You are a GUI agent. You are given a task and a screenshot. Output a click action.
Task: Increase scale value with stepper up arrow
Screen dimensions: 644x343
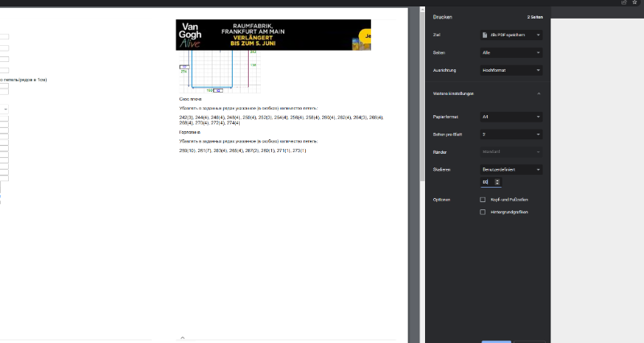click(497, 180)
